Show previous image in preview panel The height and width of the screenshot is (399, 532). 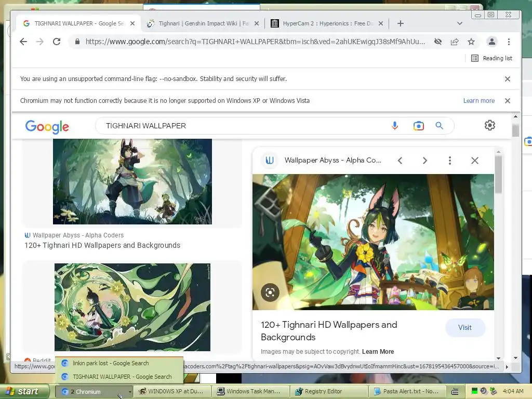[x=400, y=161]
